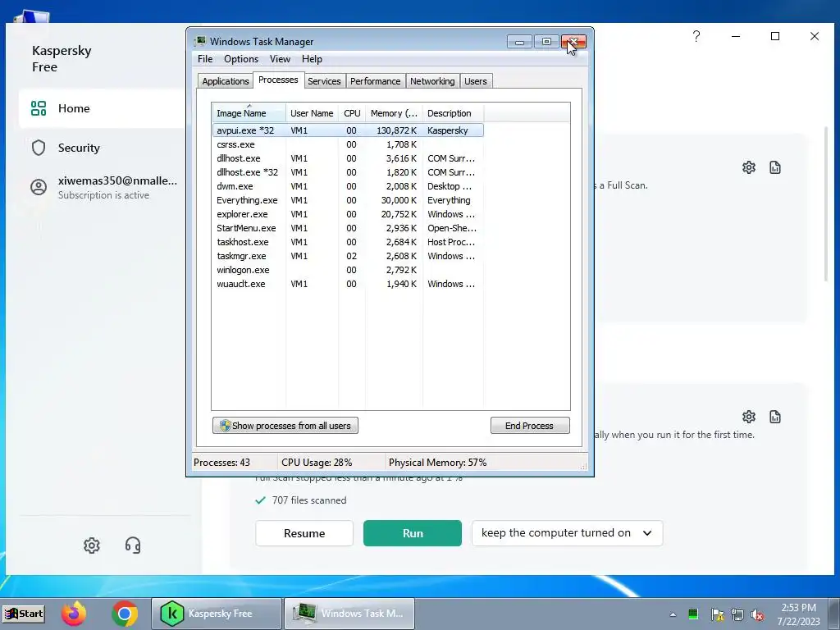The width and height of the screenshot is (840, 630).
Task: Select Everything.exe process
Action: [x=348, y=200]
